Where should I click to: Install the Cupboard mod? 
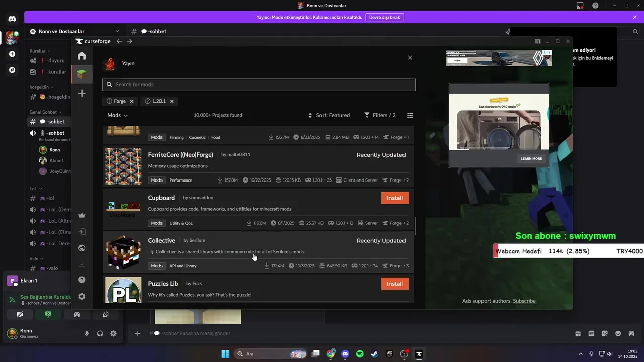coord(395,198)
